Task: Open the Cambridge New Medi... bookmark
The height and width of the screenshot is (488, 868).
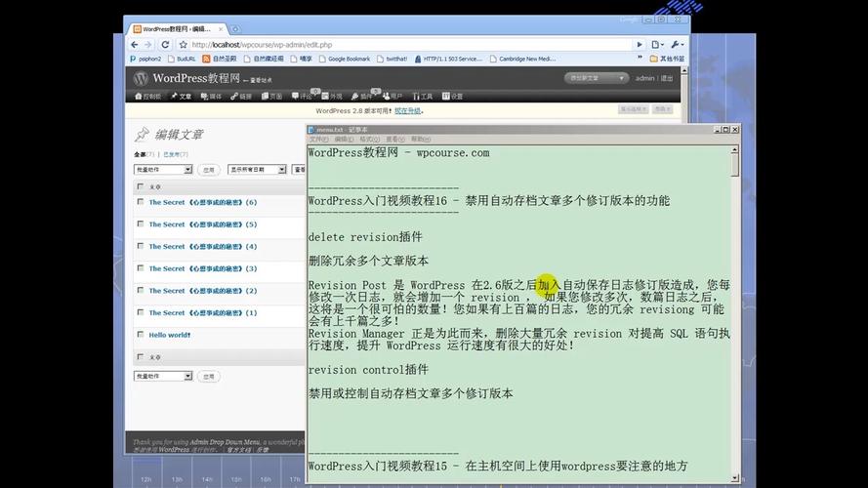Action: click(522, 59)
